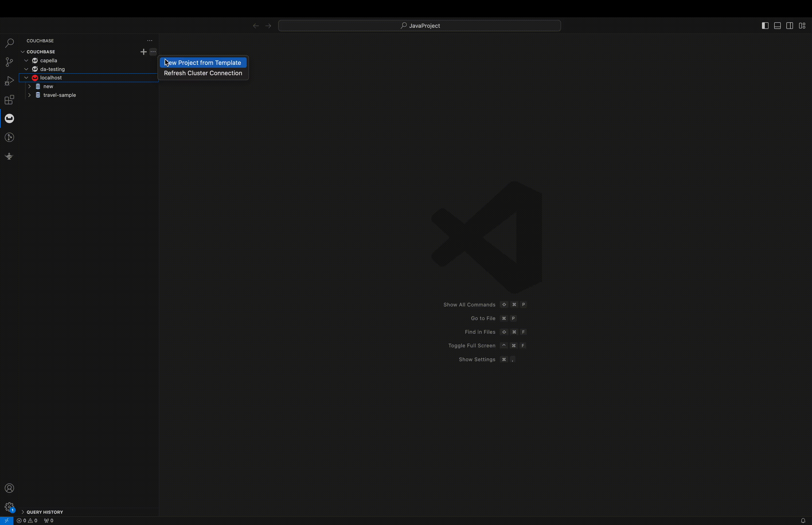Click the travel-sample bucket icon
This screenshot has width=812, height=525.
(38, 95)
